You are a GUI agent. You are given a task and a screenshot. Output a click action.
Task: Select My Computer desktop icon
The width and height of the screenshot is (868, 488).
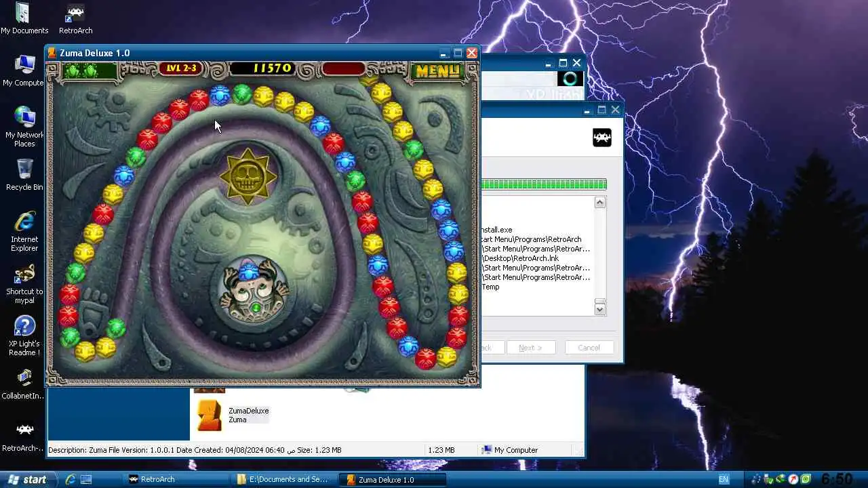(24, 70)
